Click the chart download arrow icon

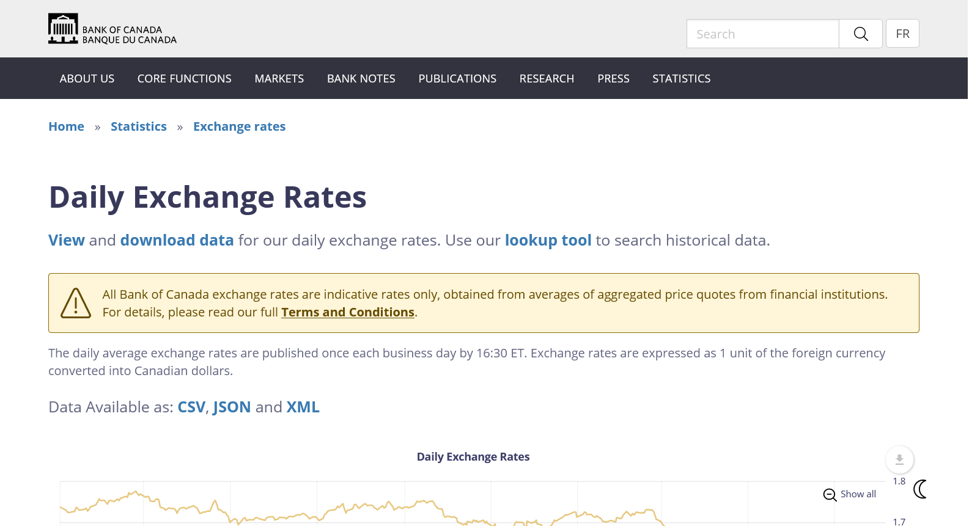tap(899, 459)
